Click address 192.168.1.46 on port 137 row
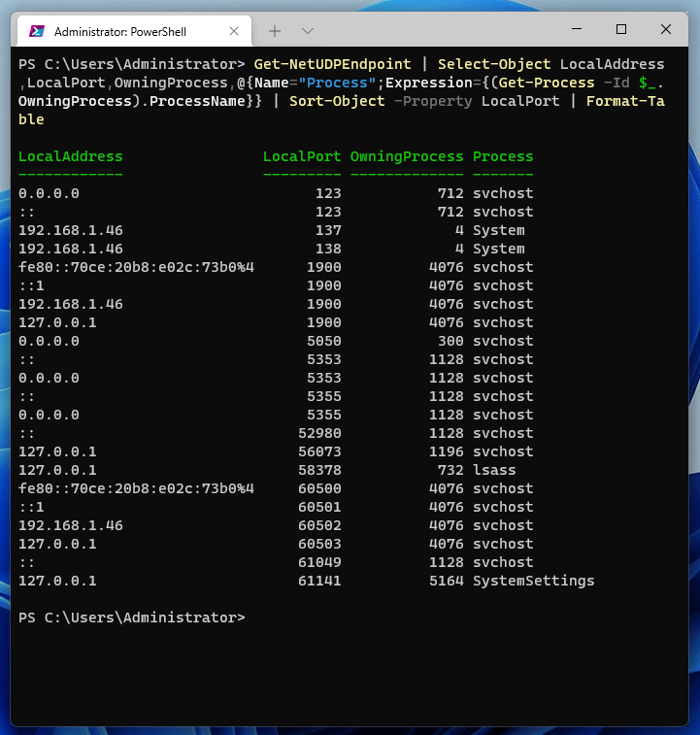The image size is (700, 735). click(70, 231)
